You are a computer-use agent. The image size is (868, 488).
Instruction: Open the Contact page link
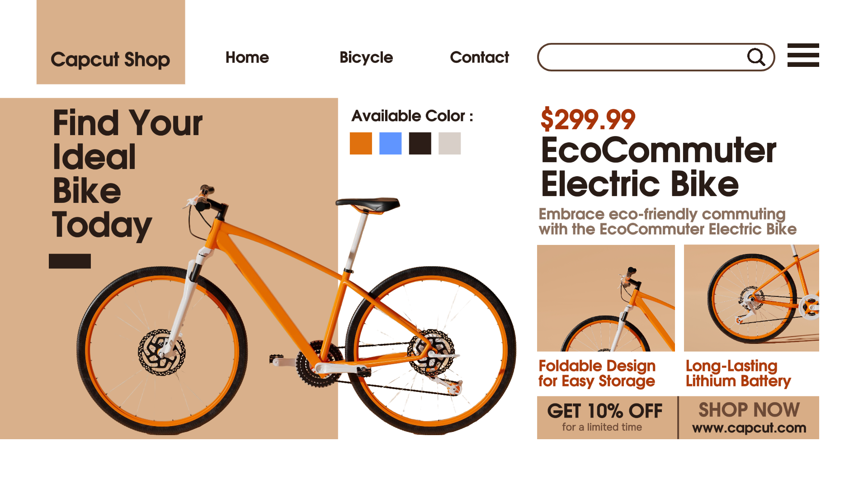pos(479,57)
